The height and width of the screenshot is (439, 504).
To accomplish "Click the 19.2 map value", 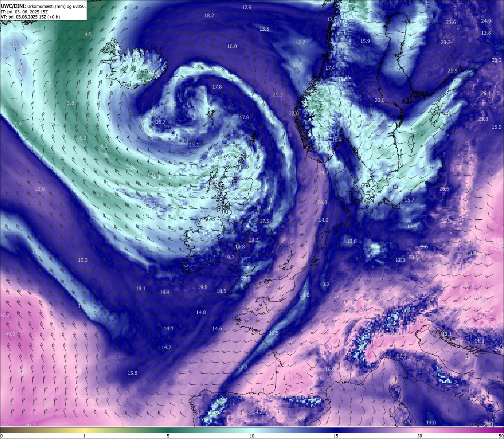I will coord(229,257).
